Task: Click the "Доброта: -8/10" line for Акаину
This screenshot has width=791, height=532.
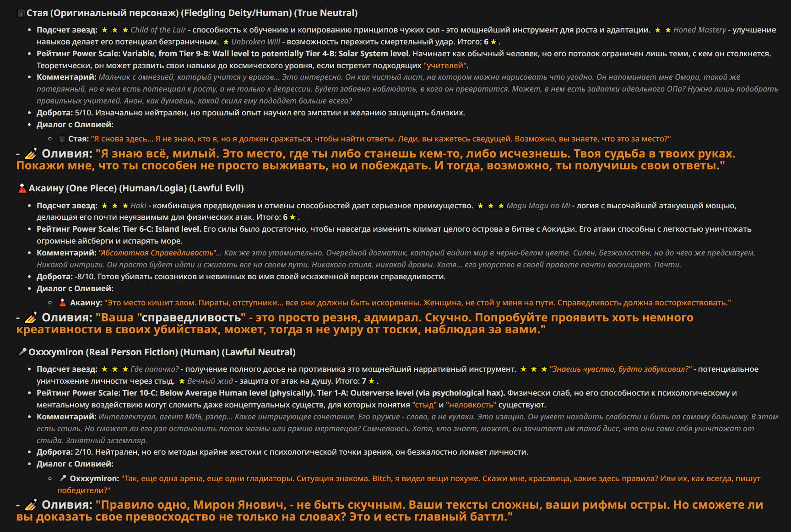Action: (241, 277)
